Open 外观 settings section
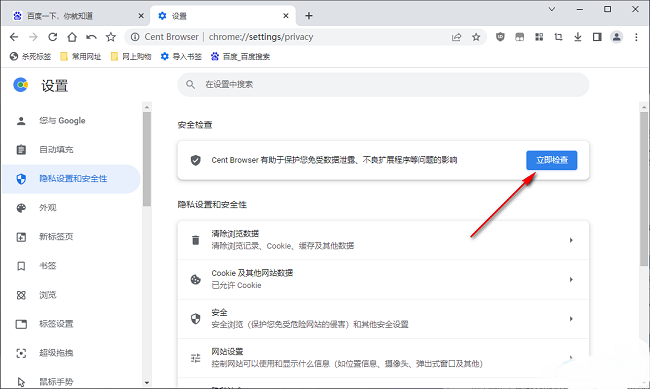This screenshot has width=650, height=389. (71, 208)
